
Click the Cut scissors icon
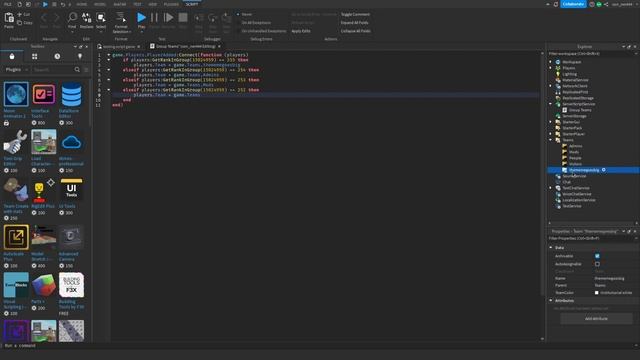pyautogui.click(x=19, y=14)
